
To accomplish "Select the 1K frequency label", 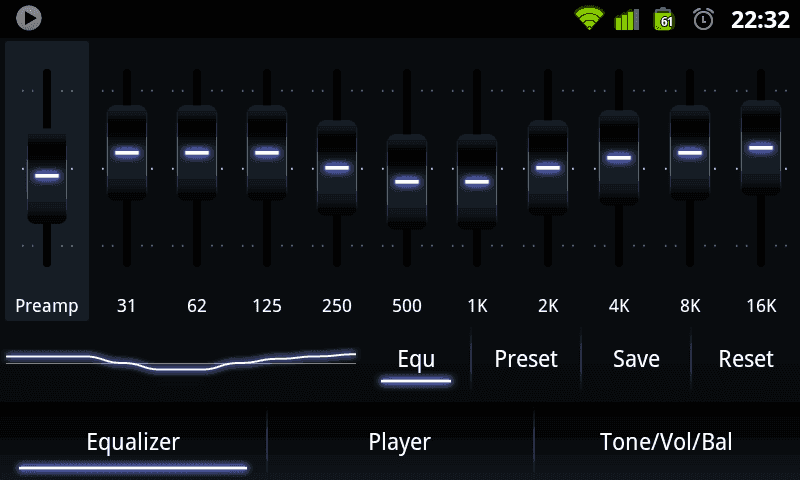I will [x=478, y=306].
